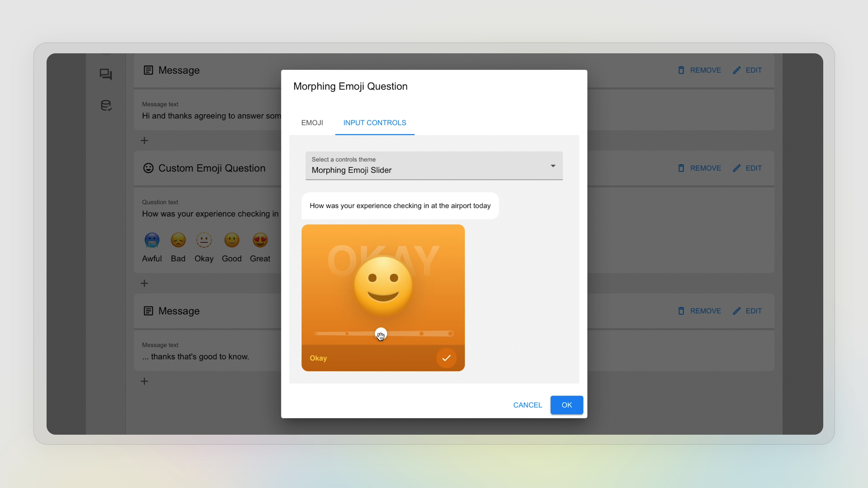Switch to the EMOJI tab
The image size is (868, 488).
coord(312,123)
